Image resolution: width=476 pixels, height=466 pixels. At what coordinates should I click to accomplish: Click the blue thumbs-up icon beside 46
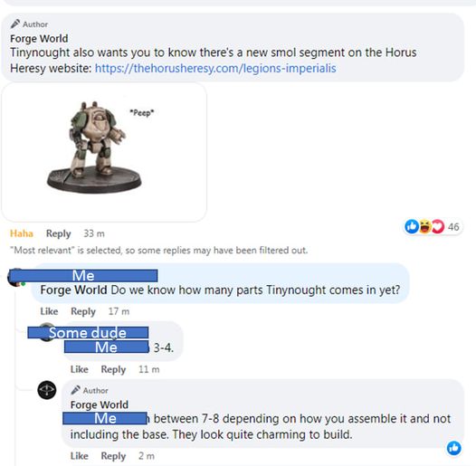[412, 226]
